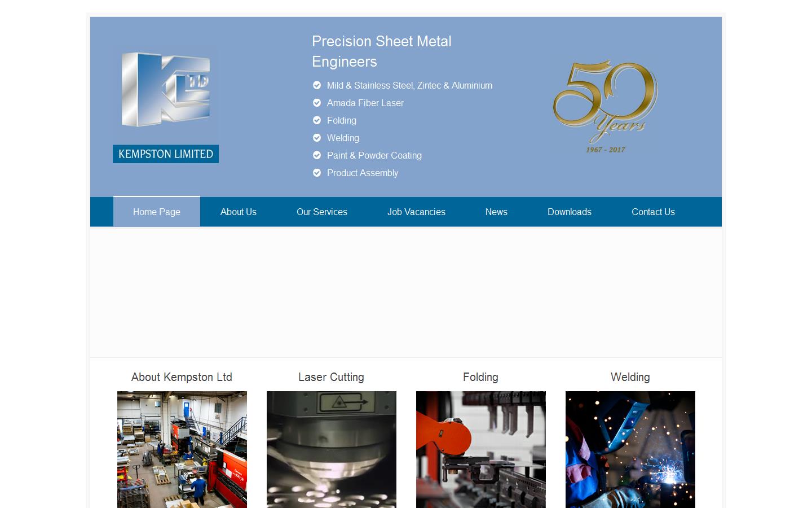Click the About Kempston Ltd heading
This screenshot has width=812, height=508.
click(182, 377)
